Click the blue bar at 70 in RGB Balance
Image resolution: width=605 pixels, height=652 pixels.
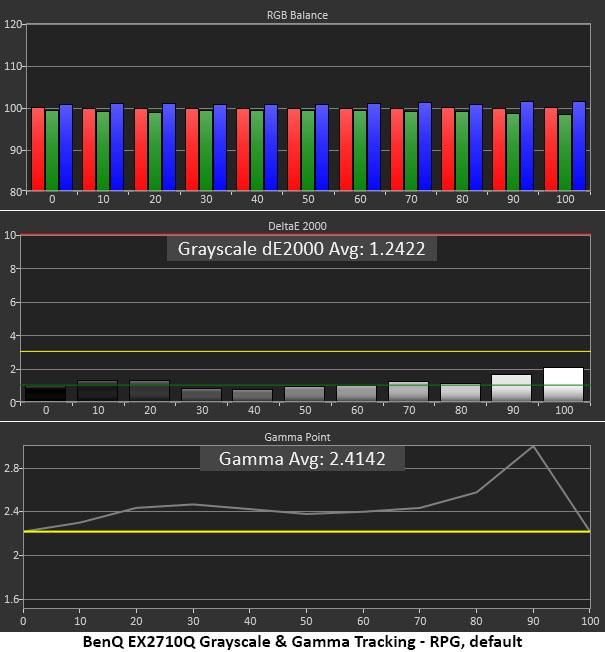[x=425, y=147]
